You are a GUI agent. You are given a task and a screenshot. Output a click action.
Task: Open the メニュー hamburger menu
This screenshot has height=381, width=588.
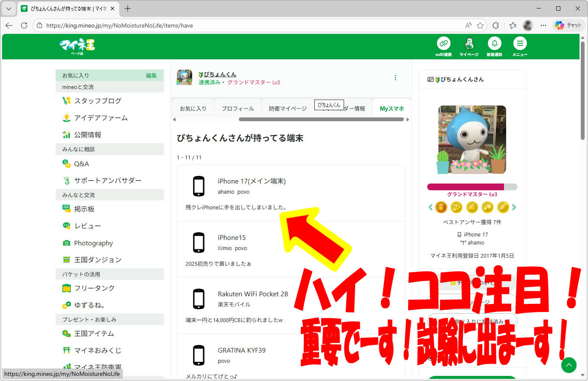[x=520, y=47]
